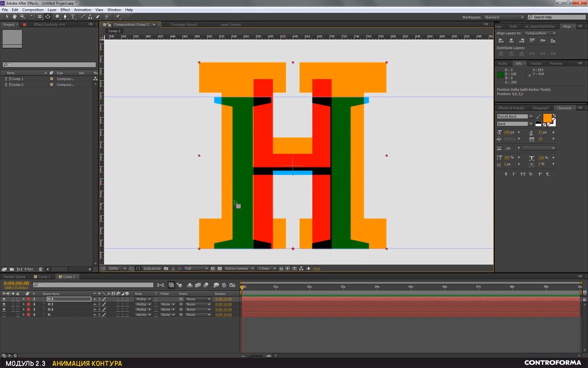Screen dimensions: 588x368
Task: Select the Horizontal Type tool
Action: 73,17
